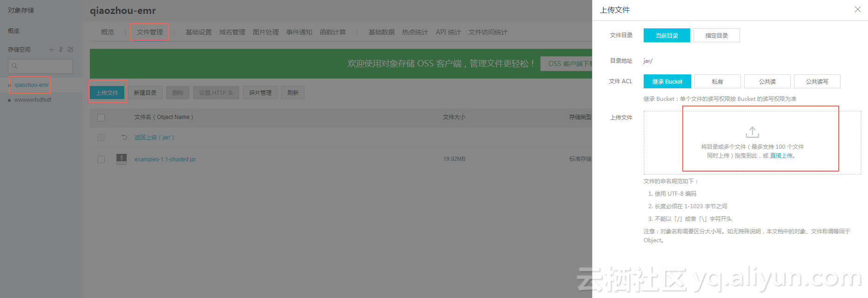Open the API 统计 tab

click(x=448, y=32)
